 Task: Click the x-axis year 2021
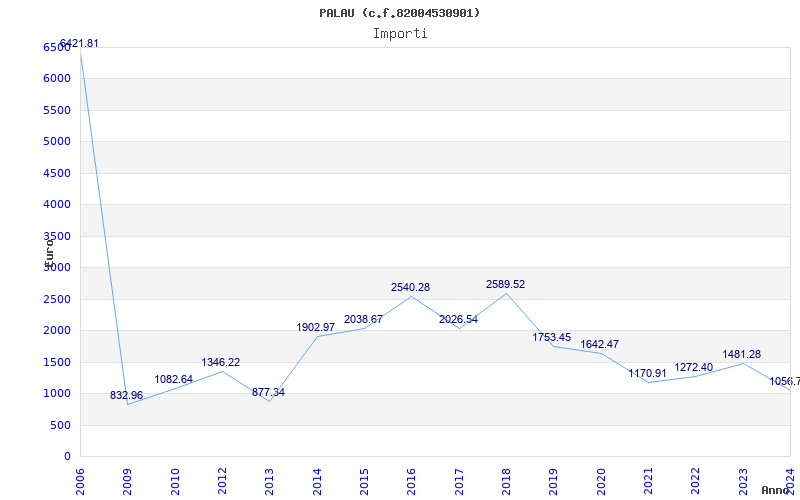(648, 482)
